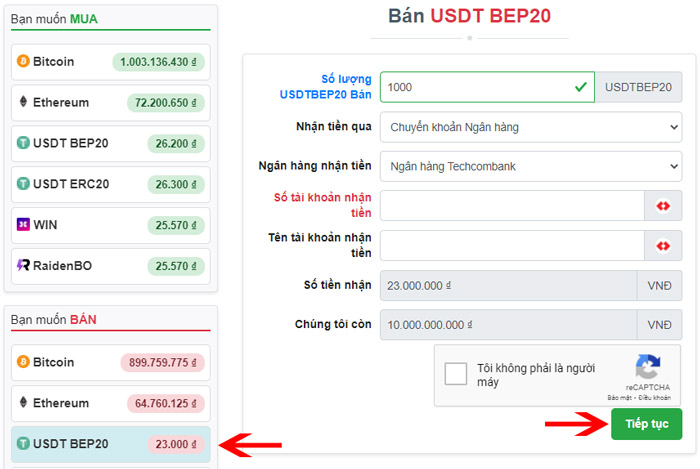
Task: Click the Ethereum icon in MUA list
Action: [23, 101]
